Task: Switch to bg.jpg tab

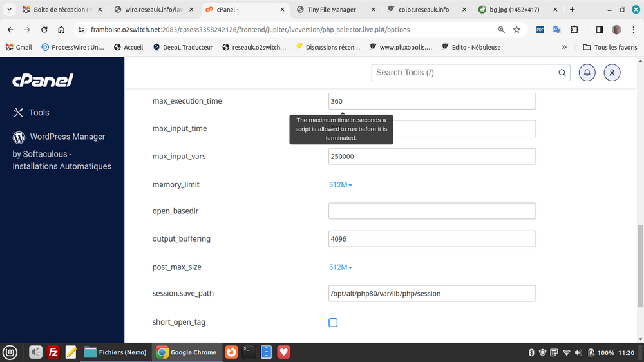Action: [518, 10]
